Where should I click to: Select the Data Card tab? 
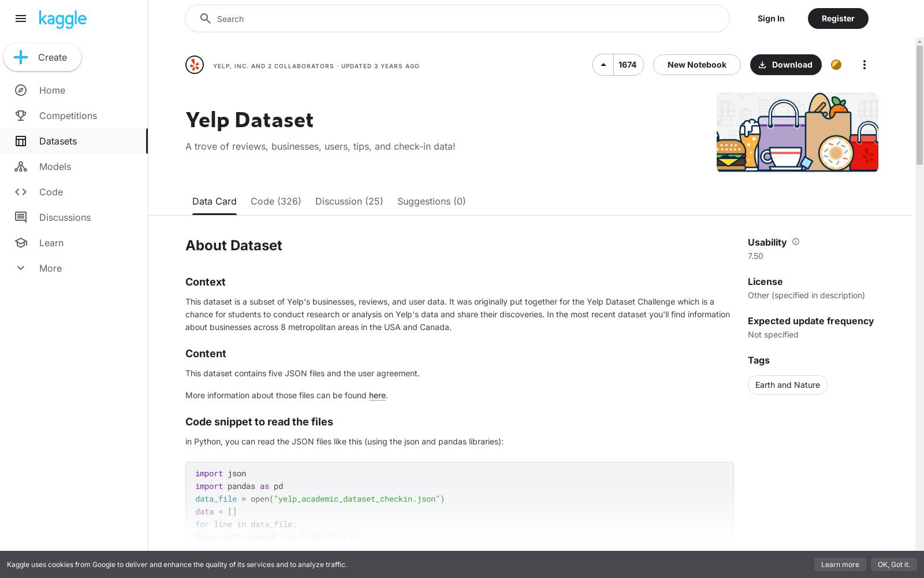click(x=214, y=201)
